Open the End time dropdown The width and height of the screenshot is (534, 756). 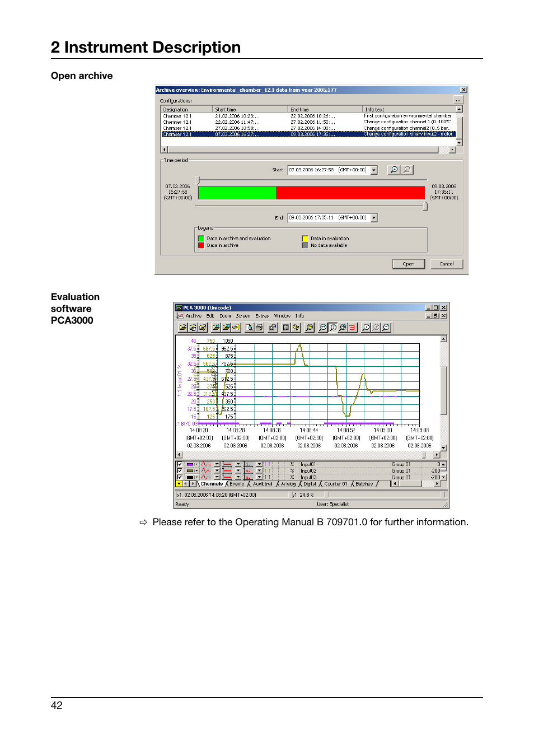[x=374, y=218]
